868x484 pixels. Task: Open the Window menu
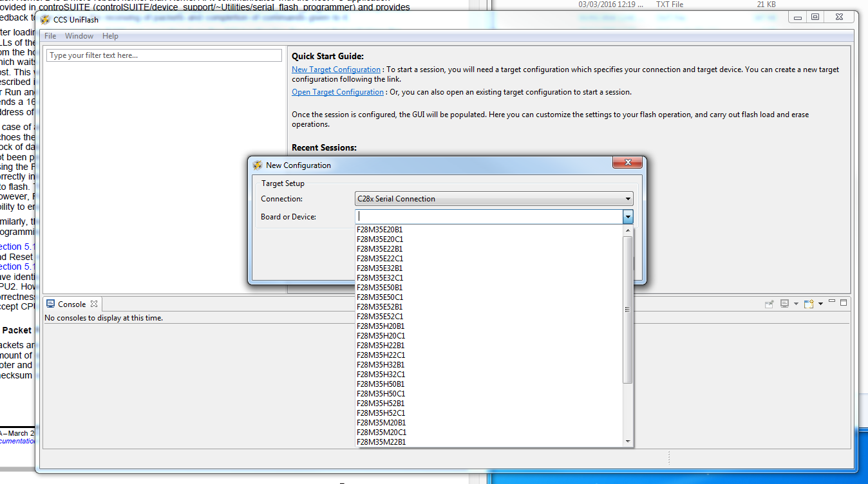click(79, 35)
